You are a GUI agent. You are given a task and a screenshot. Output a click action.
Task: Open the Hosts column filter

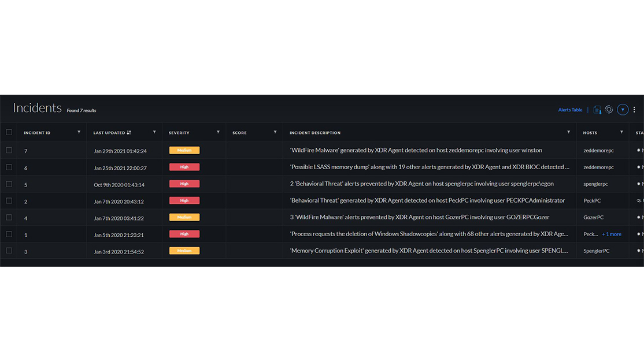click(x=621, y=132)
